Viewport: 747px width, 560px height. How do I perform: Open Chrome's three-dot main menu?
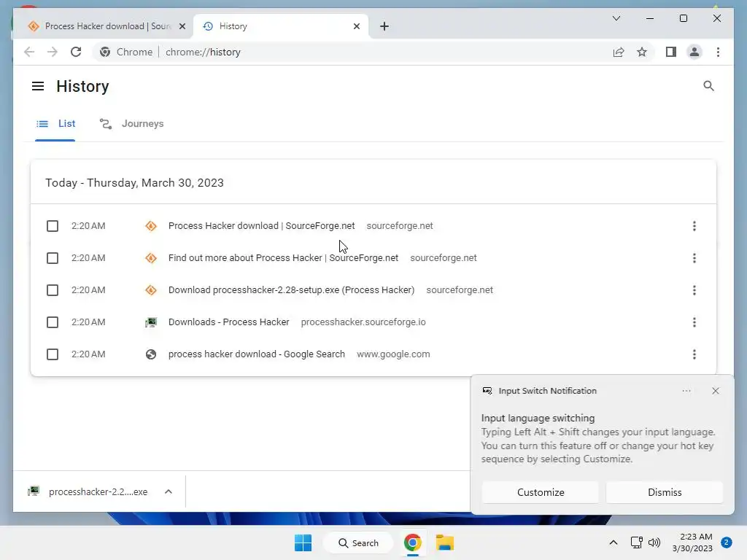pos(718,52)
